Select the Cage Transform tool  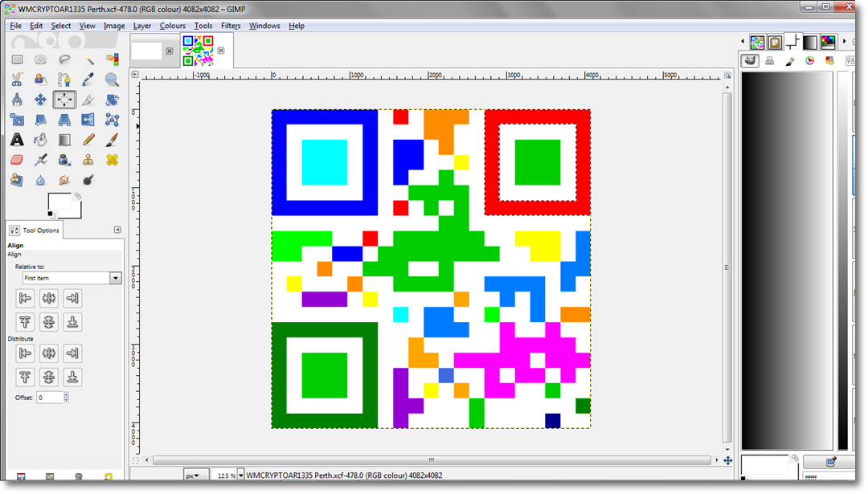112,120
